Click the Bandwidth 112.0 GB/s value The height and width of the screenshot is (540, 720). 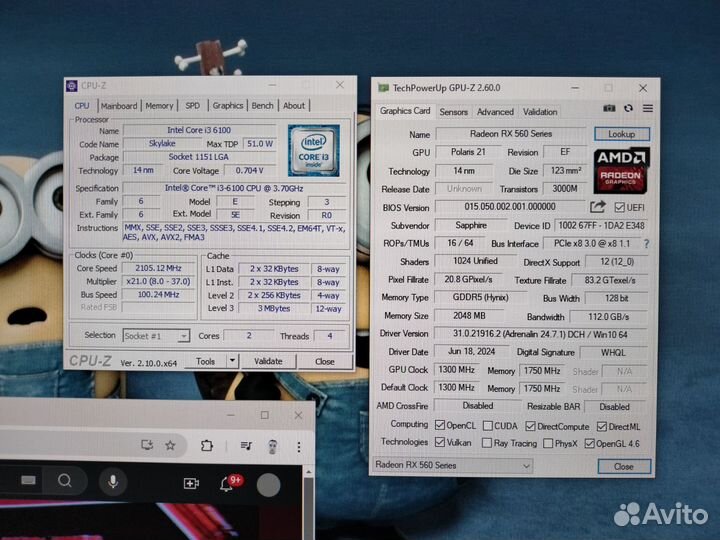click(x=608, y=317)
